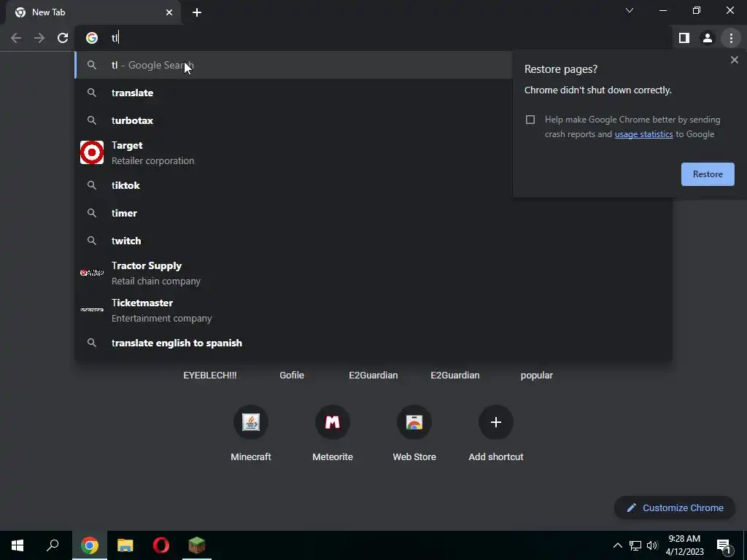747x560 pixels.
Task: Open the side panel icon
Action: 684,38
